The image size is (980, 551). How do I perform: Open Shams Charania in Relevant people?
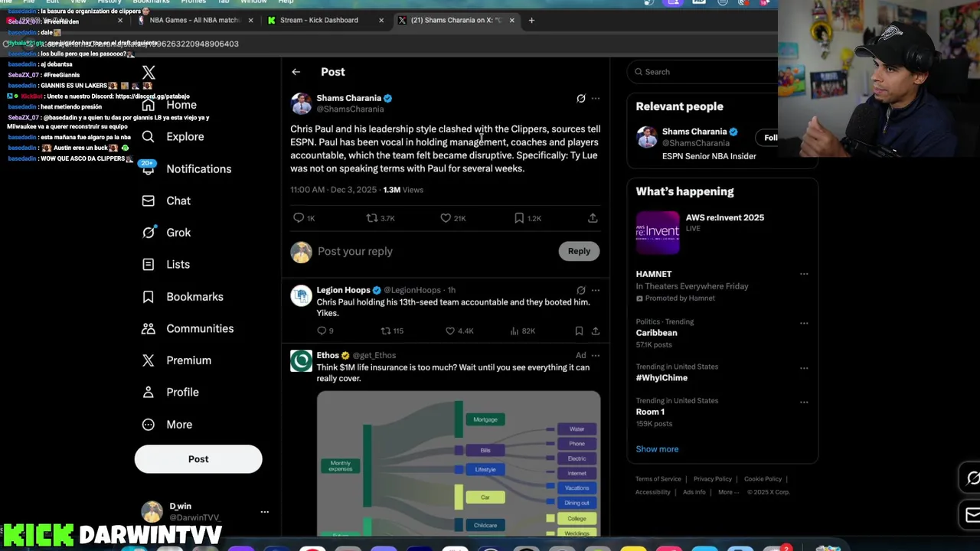pos(694,132)
